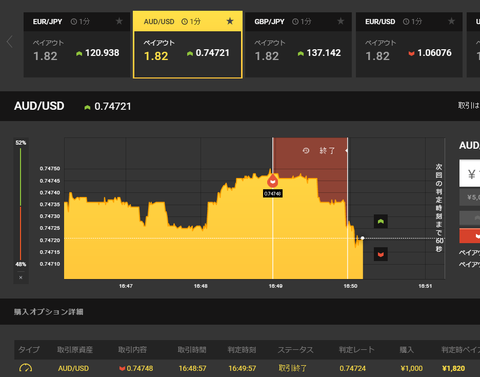Select the EUR/JPY 1分 asset card
Viewport: 480px width, 377px height.
coord(77,45)
